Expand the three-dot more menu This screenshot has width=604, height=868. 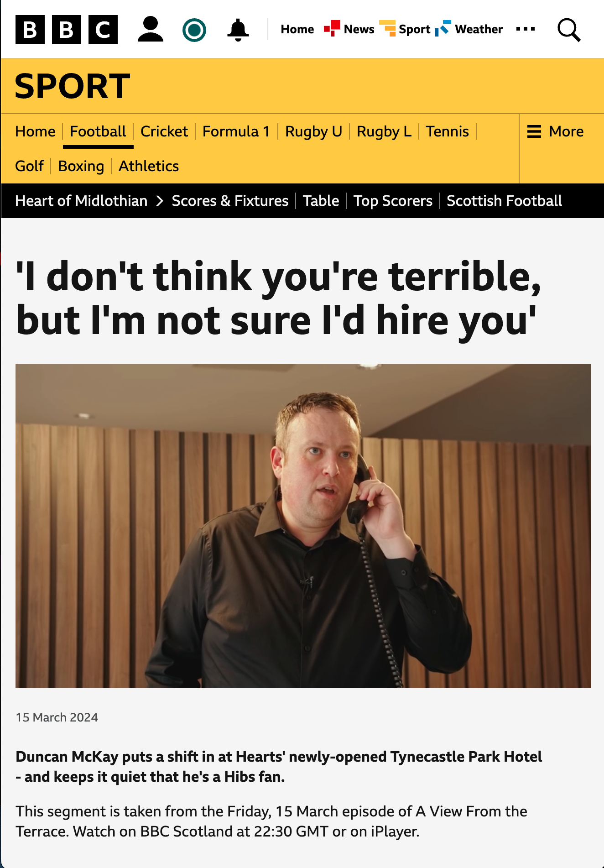526,29
